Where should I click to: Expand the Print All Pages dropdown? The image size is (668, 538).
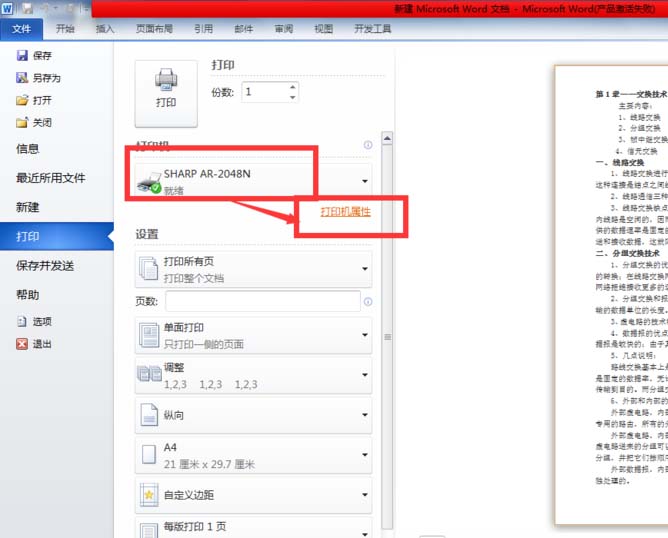pyautogui.click(x=253, y=269)
